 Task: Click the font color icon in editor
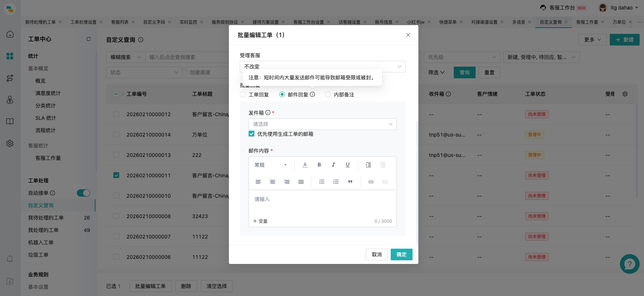pos(305,165)
